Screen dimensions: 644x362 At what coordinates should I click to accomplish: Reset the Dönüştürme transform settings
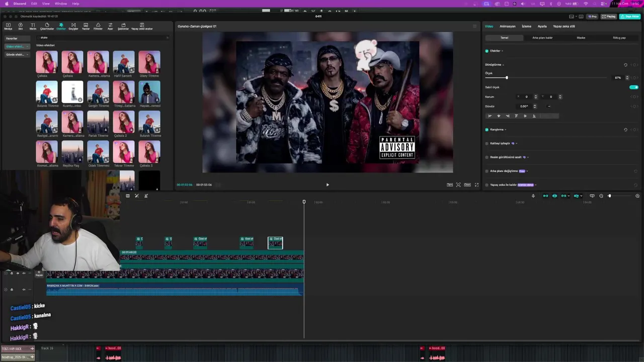[x=625, y=65]
